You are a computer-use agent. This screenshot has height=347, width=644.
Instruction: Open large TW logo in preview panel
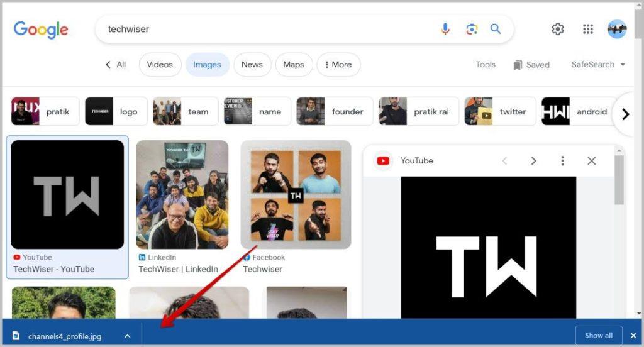pos(488,247)
